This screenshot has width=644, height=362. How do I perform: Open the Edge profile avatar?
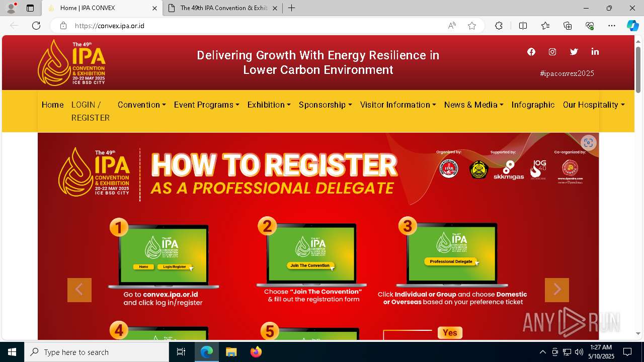11,8
